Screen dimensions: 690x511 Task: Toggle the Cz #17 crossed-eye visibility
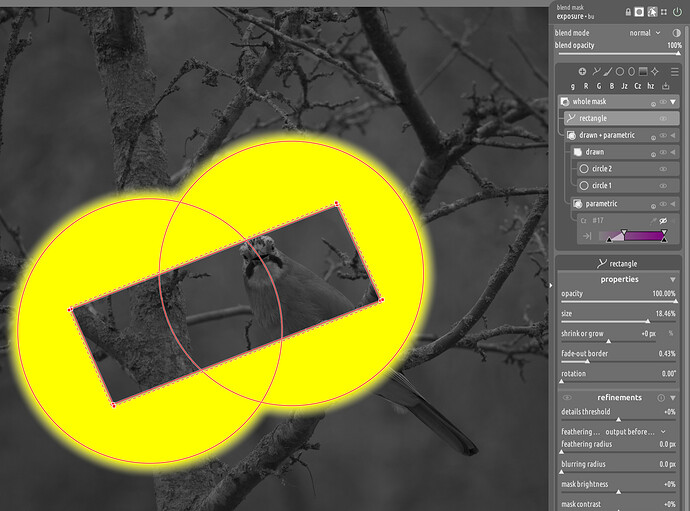pos(663,221)
